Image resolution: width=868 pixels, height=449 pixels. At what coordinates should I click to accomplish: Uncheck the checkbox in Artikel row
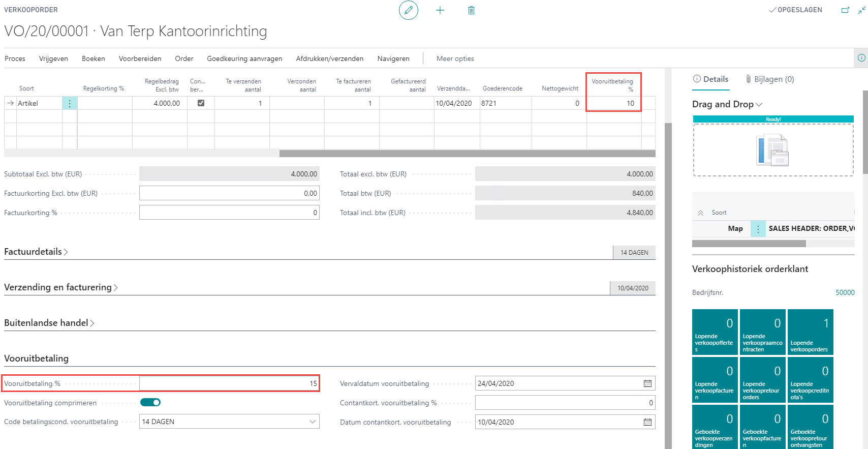(x=201, y=103)
